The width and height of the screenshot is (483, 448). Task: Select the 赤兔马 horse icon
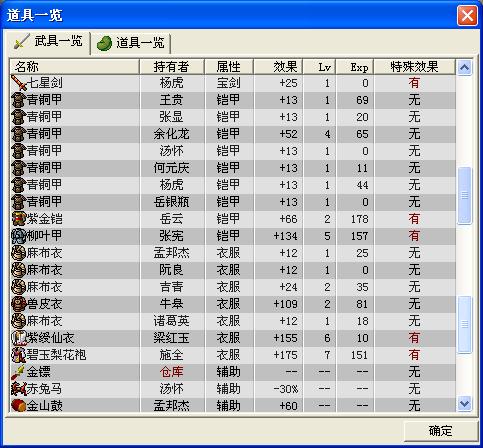(x=19, y=389)
